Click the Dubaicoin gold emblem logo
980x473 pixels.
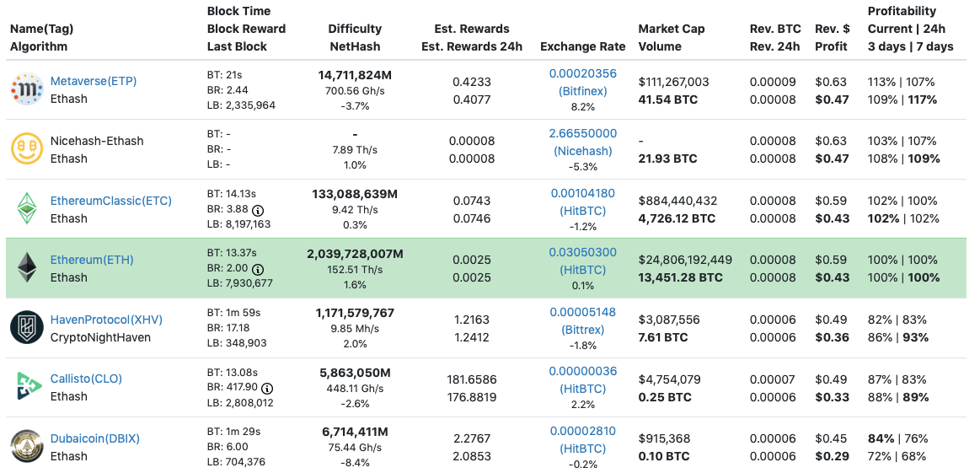tap(27, 447)
